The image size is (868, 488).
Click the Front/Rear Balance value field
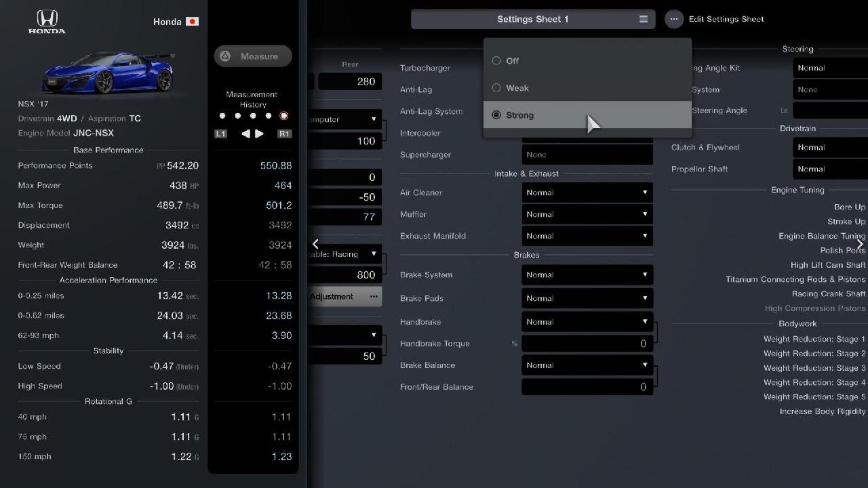click(x=587, y=387)
